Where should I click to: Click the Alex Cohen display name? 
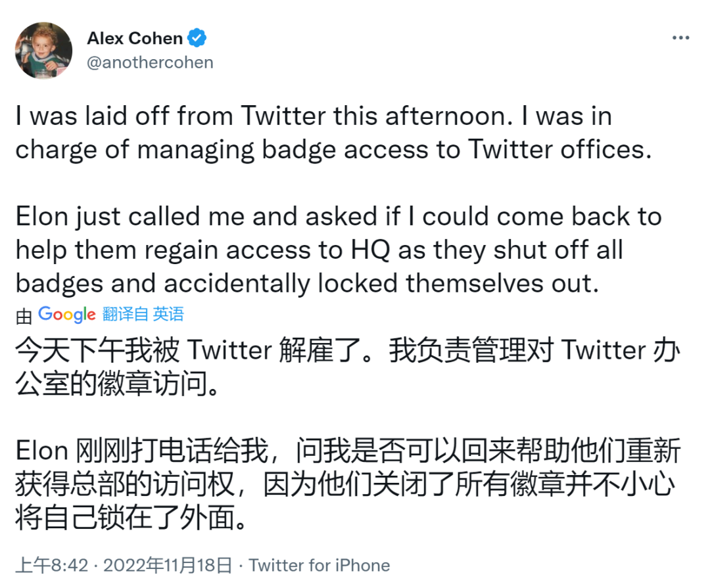click(135, 38)
